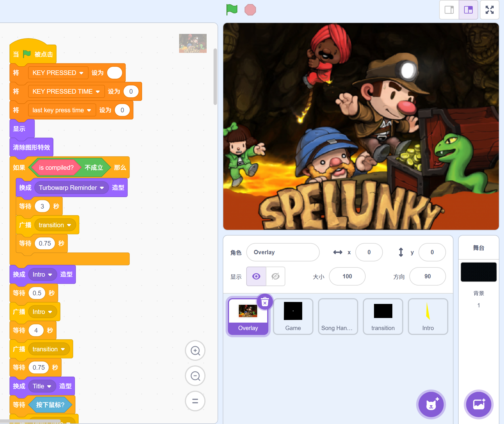
Task: Select the transition sprite
Action: click(x=383, y=317)
